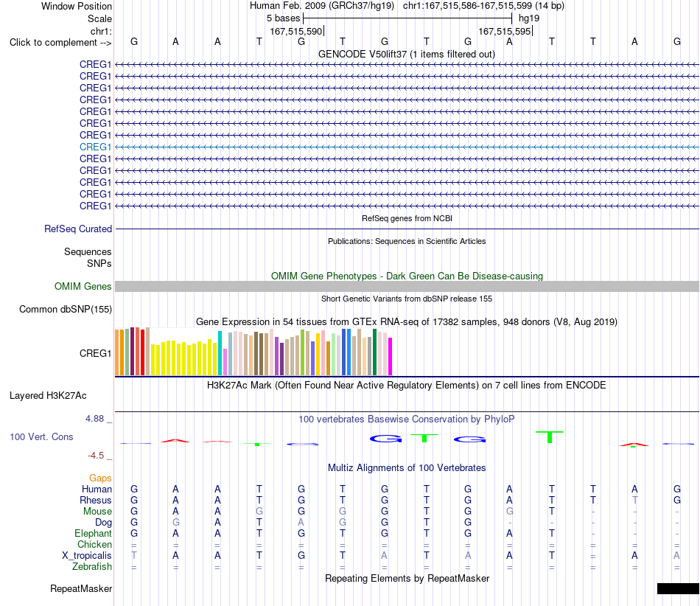Click the orange Gaps label

tap(100, 478)
